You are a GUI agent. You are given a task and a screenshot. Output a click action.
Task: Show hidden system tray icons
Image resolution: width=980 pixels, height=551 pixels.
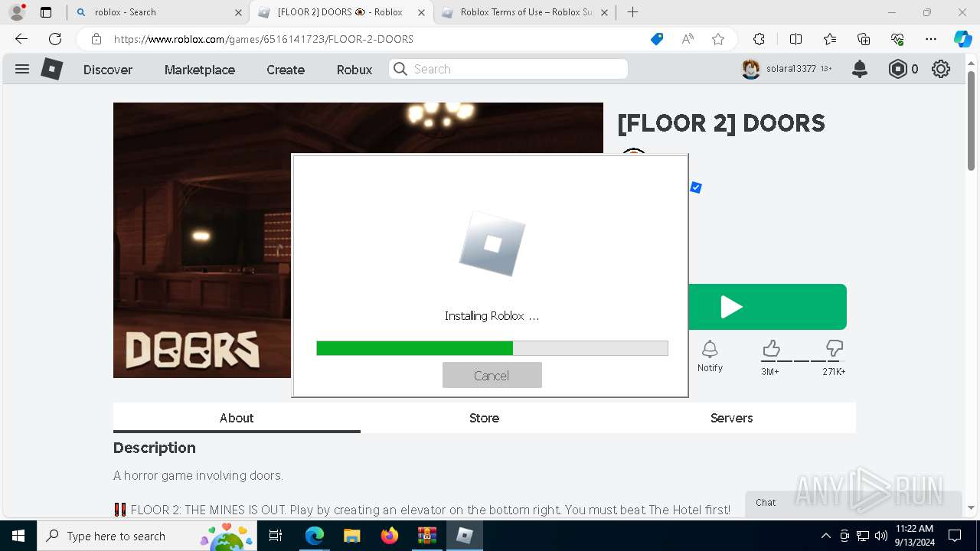825,536
